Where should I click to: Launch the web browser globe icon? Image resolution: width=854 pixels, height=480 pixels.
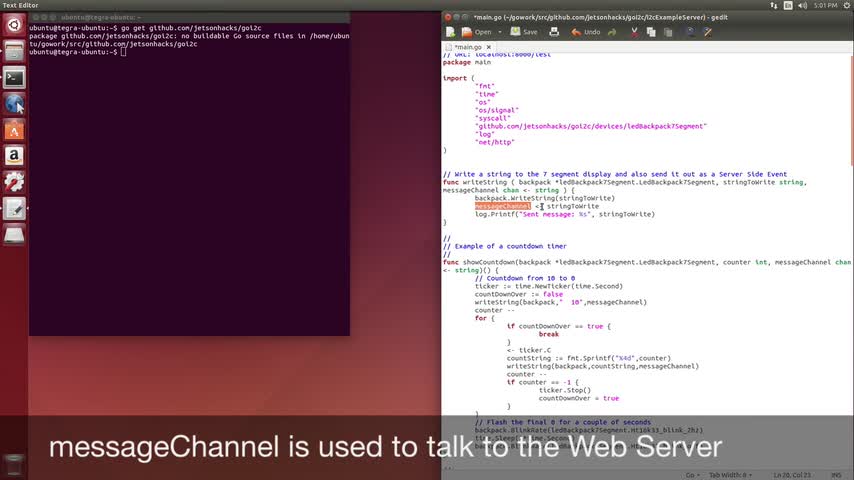(14, 104)
